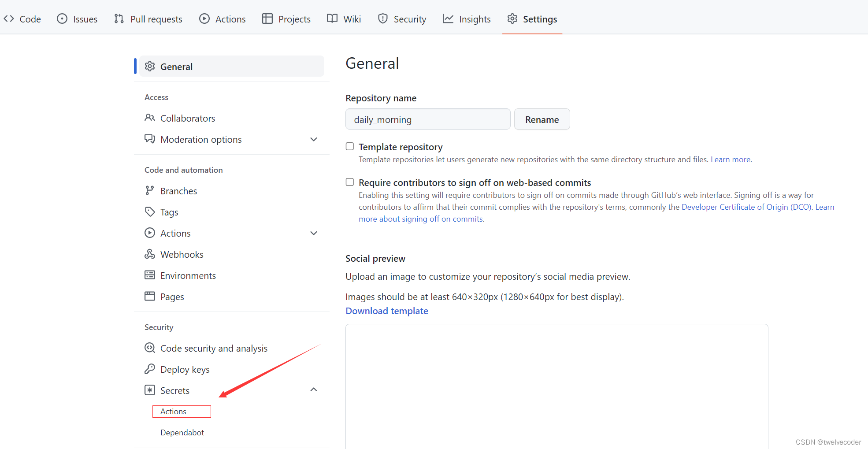Click the Deploy keys key icon

150,369
